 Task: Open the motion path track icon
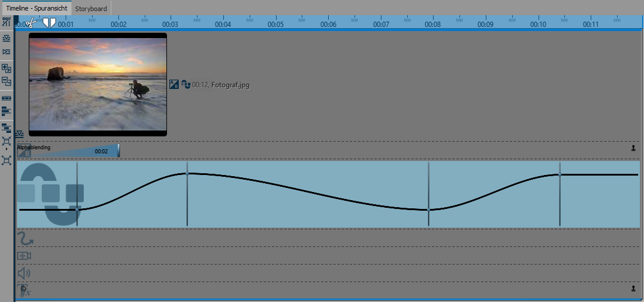[x=24, y=238]
